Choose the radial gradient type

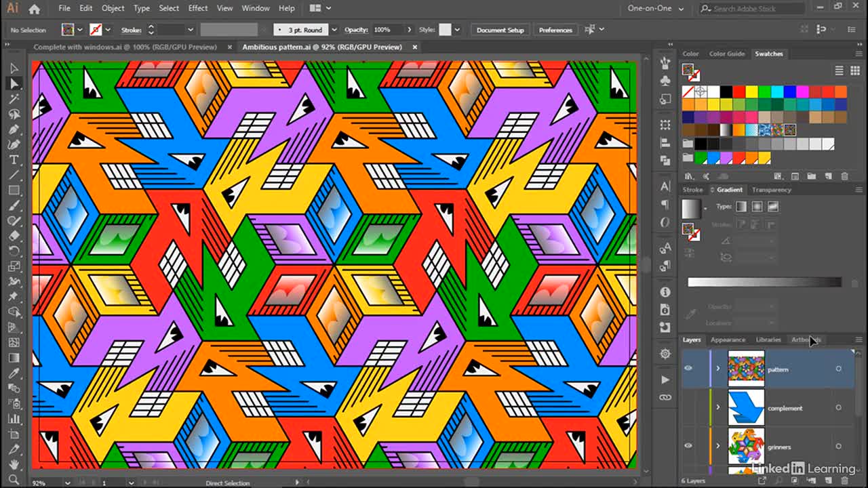(757, 207)
